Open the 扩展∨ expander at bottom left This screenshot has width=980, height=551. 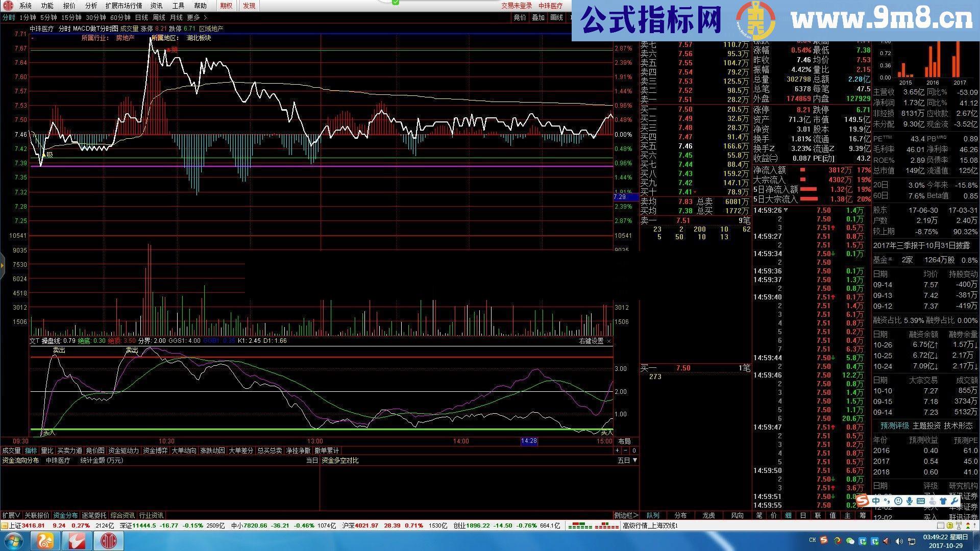pos(10,515)
